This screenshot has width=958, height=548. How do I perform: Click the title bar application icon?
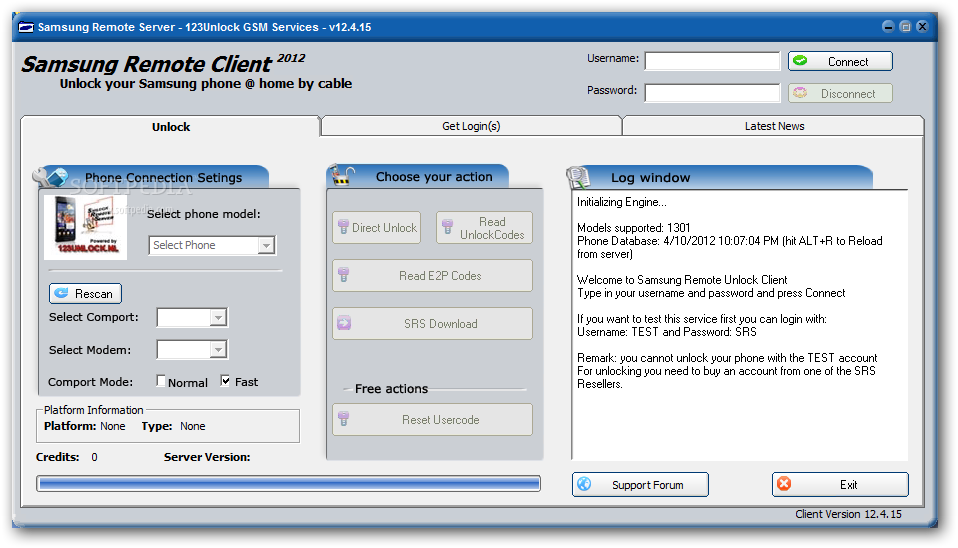(x=26, y=27)
